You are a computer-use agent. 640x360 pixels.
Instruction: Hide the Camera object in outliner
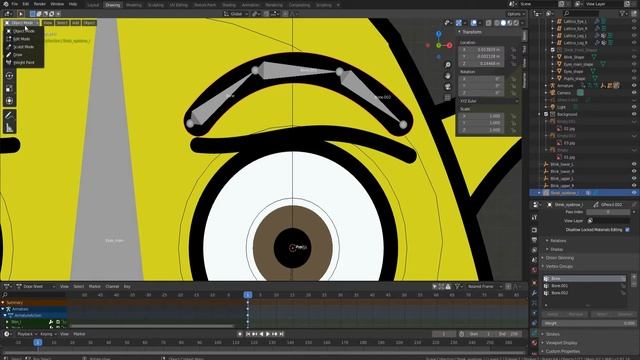click(634, 93)
